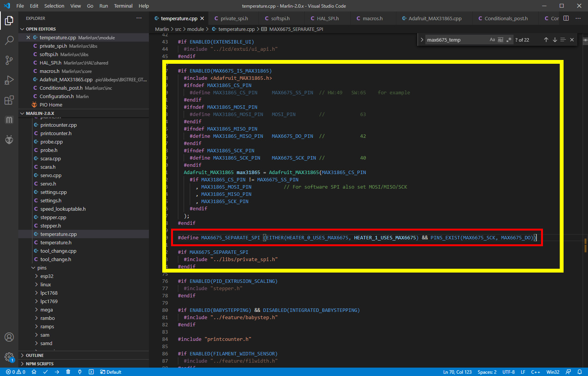The height and width of the screenshot is (376, 588).
Task: Expand the OUTLINE section
Action: (x=35, y=355)
